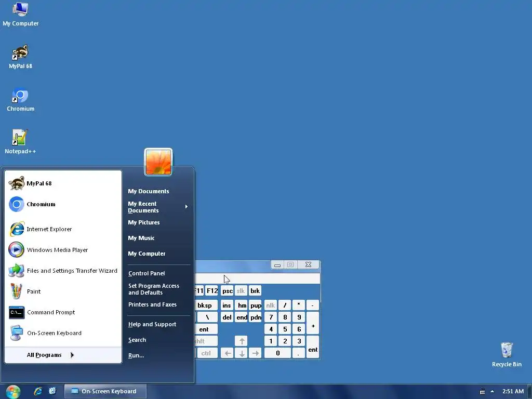532x399 pixels.
Task: Open Help and Support
Action: pos(158,324)
